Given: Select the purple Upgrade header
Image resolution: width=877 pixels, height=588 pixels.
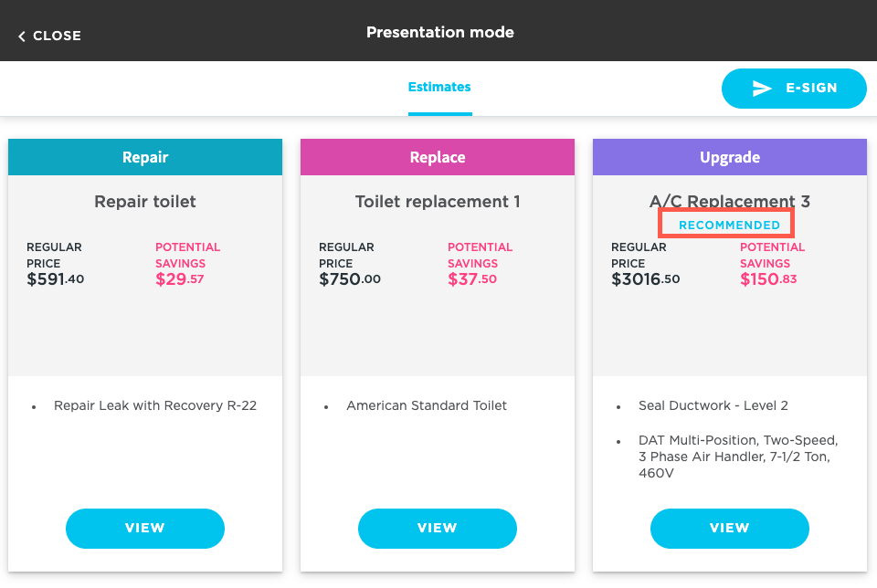Looking at the screenshot, I should pyautogui.click(x=730, y=157).
